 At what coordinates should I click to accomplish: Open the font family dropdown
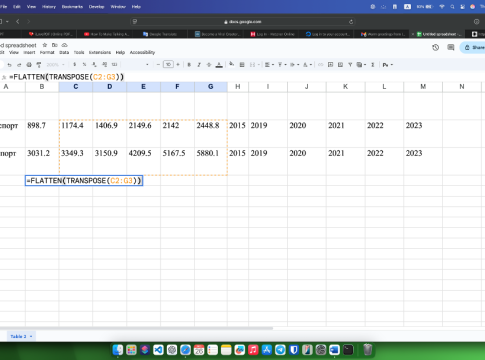136,65
